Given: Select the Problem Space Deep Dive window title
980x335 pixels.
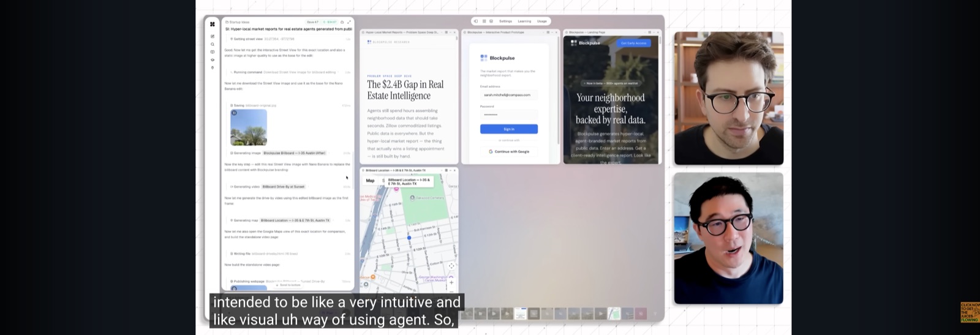Looking at the screenshot, I should point(401,32).
